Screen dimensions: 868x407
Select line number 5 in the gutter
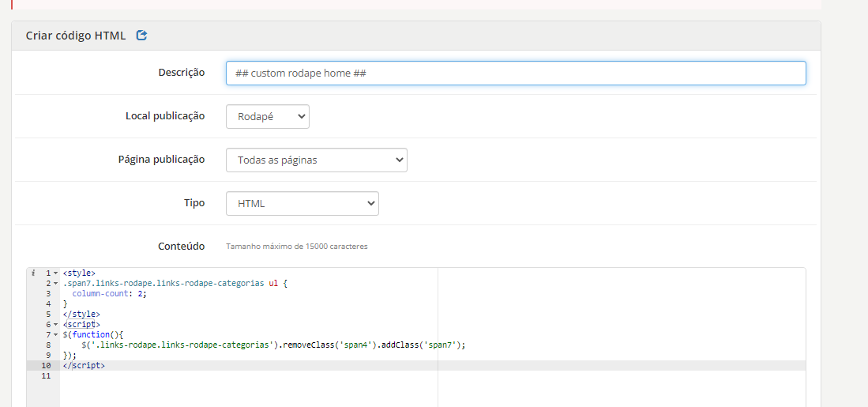49,315
